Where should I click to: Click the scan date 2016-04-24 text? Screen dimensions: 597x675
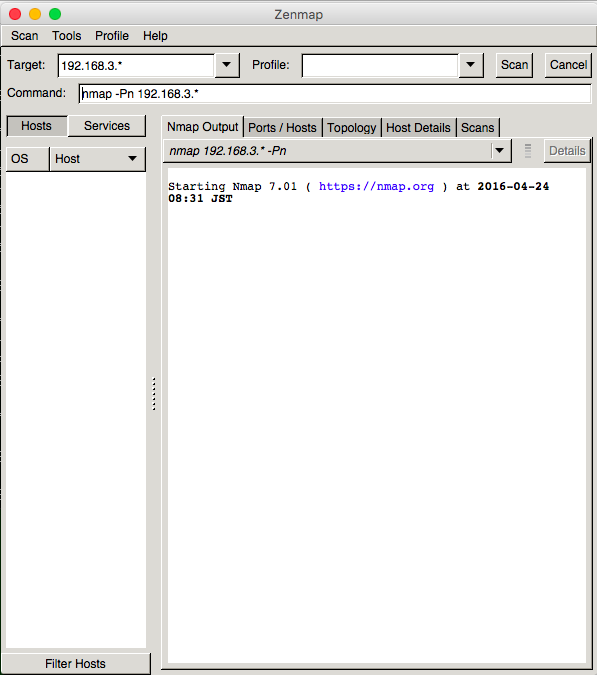[x=513, y=186]
